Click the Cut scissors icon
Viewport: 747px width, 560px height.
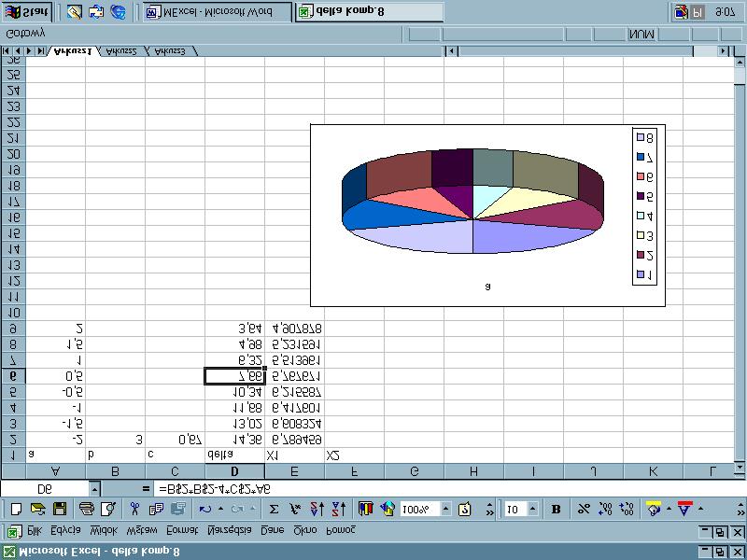(x=134, y=509)
